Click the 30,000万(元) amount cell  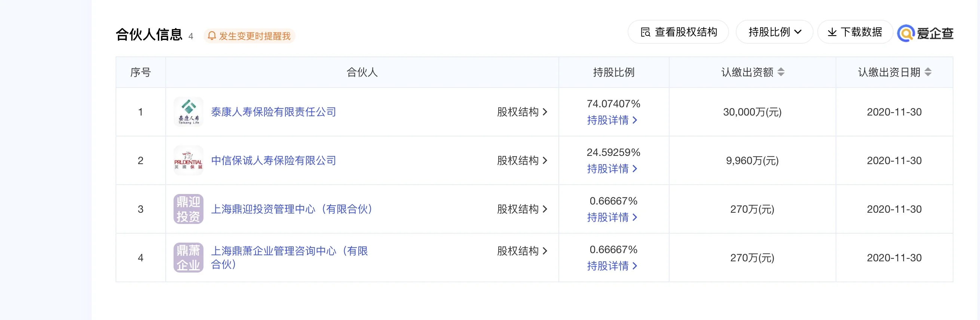pos(752,112)
